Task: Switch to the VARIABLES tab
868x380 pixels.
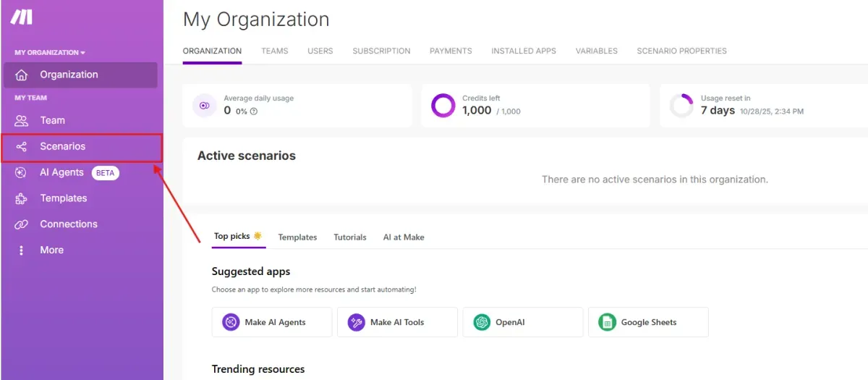Action: [x=597, y=51]
